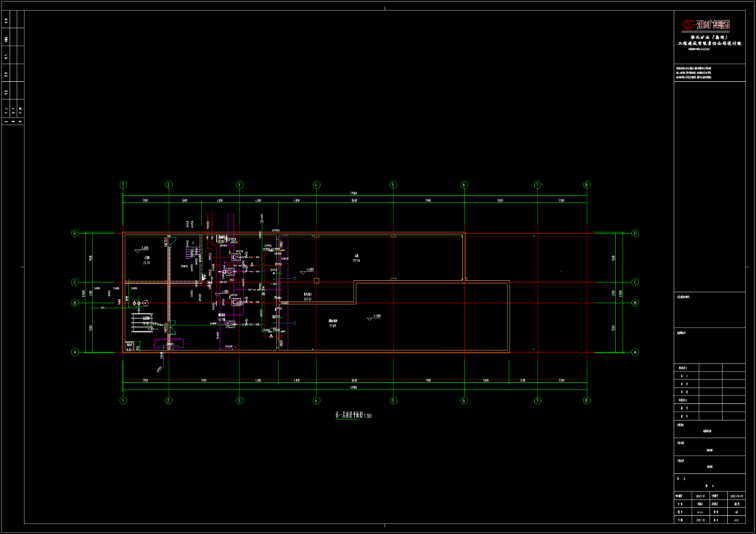Click the square column at grid 4-C intersection
Image resolution: width=756 pixels, height=534 pixels.
click(316, 281)
